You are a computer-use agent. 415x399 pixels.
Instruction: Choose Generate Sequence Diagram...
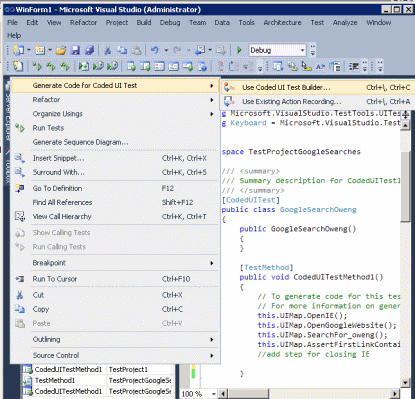click(x=115, y=142)
